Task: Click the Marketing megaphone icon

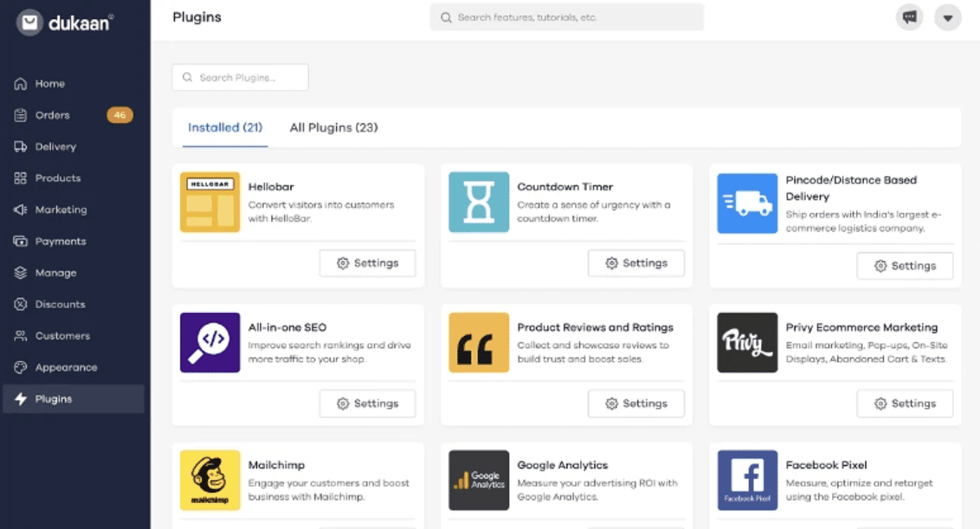Action: pos(20,210)
